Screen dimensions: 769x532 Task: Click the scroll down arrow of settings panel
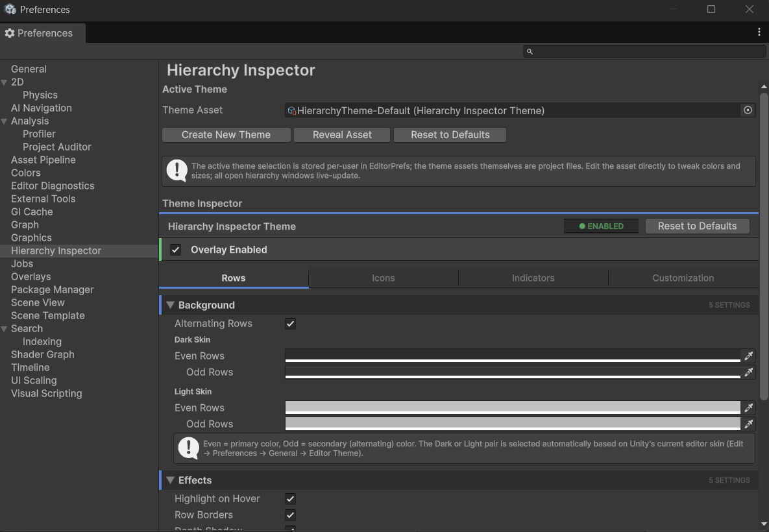pyautogui.click(x=764, y=524)
